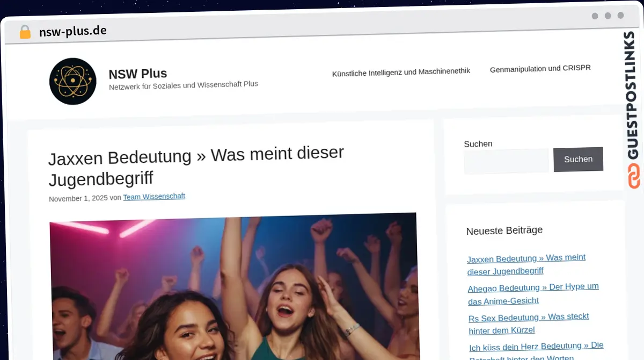Viewport: 644px width, 360px height.
Task: Click the dark Suchen search button
Action: (578, 159)
